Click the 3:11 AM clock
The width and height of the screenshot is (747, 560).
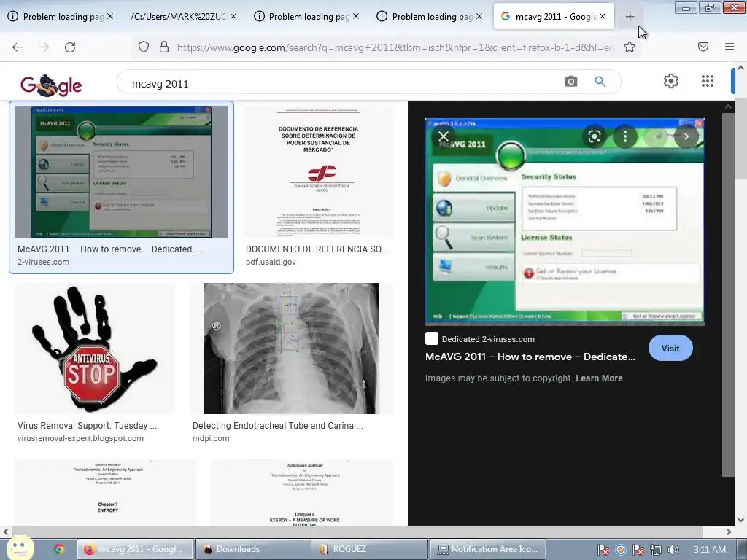(x=710, y=550)
